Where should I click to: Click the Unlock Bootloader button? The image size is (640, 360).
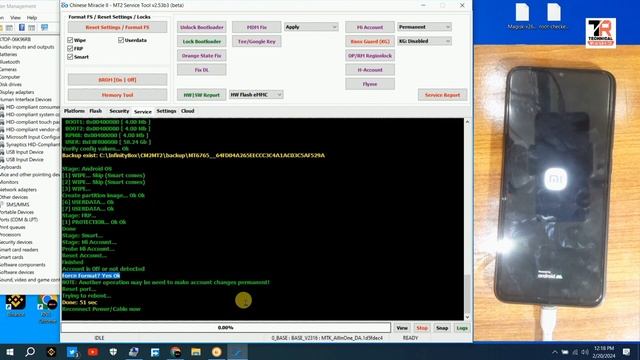(x=202, y=27)
